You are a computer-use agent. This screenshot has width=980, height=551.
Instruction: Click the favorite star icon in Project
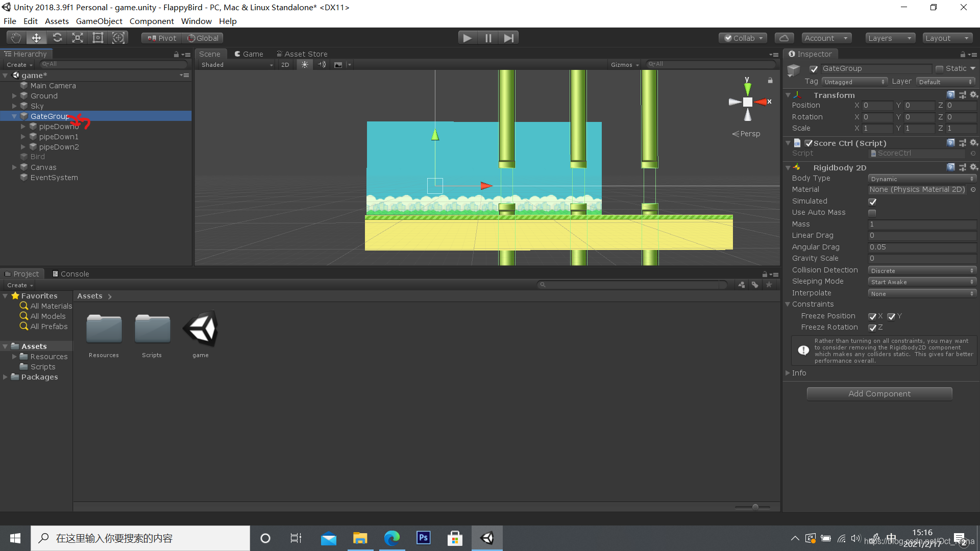tap(769, 285)
